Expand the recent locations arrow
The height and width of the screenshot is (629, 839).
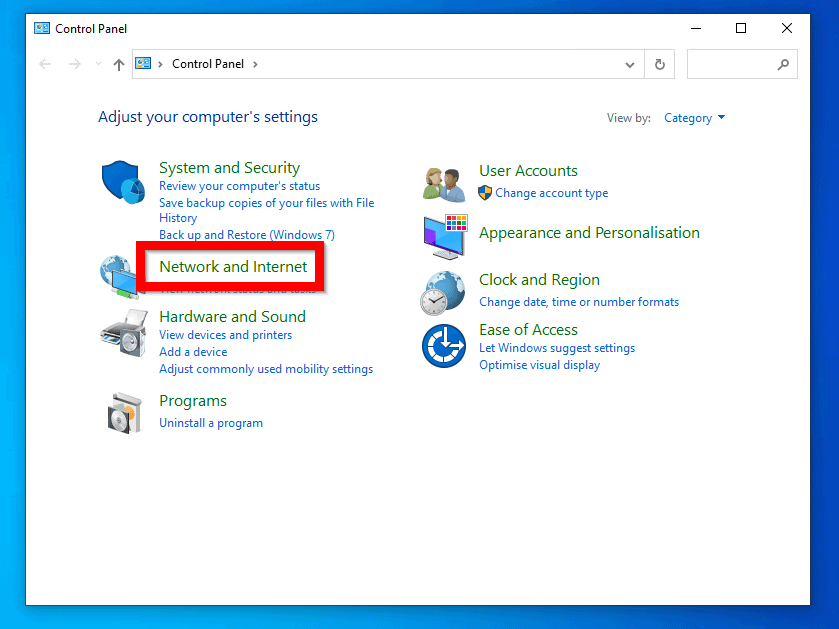98,64
